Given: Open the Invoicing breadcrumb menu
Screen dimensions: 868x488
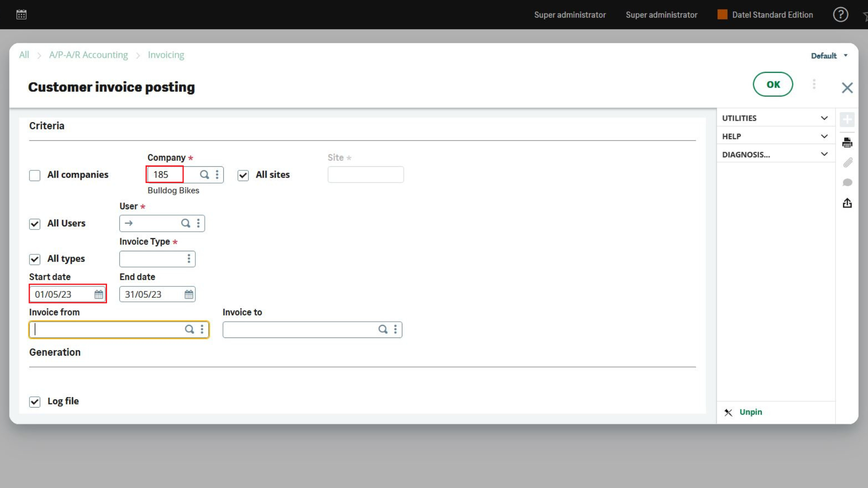Looking at the screenshot, I should tap(166, 55).
